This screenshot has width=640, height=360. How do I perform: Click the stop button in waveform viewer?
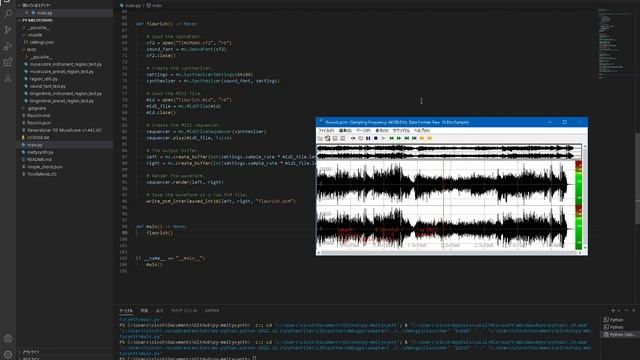click(x=376, y=138)
